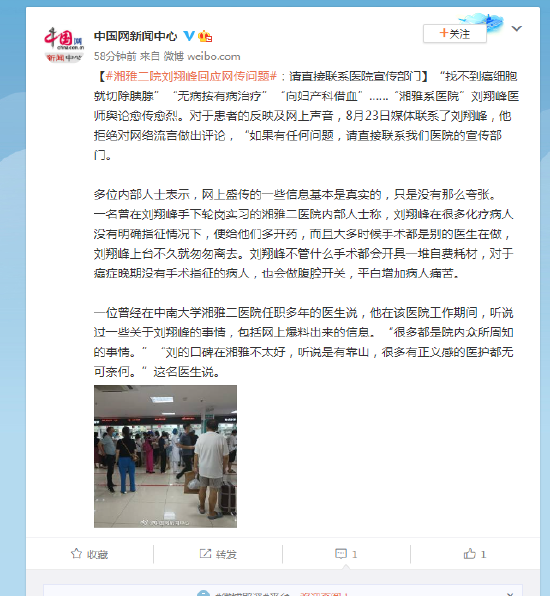The width and height of the screenshot is (550, 596).
Task: Like the post with the thumbs-up icon
Action: click(469, 553)
